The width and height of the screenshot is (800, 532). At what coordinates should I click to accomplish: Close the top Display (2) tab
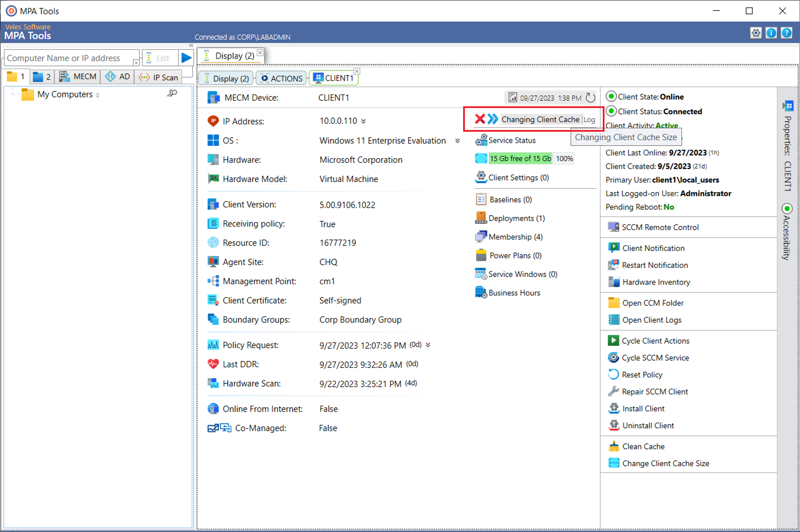pos(260,53)
